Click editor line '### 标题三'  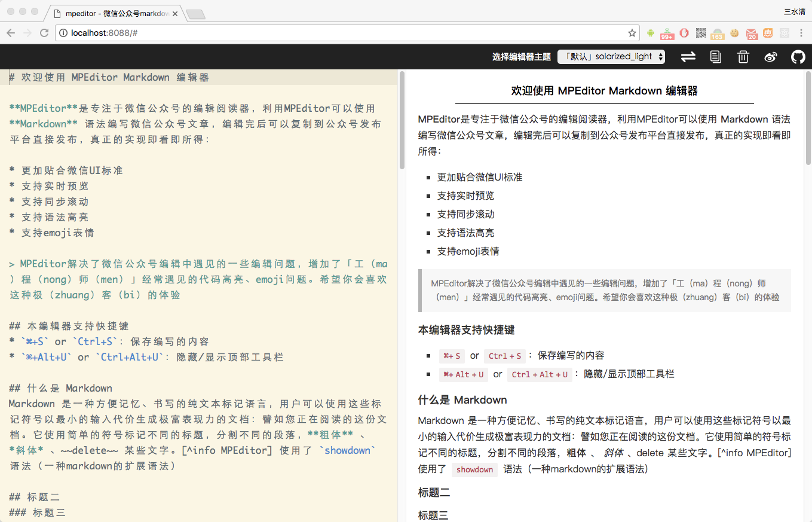point(38,512)
